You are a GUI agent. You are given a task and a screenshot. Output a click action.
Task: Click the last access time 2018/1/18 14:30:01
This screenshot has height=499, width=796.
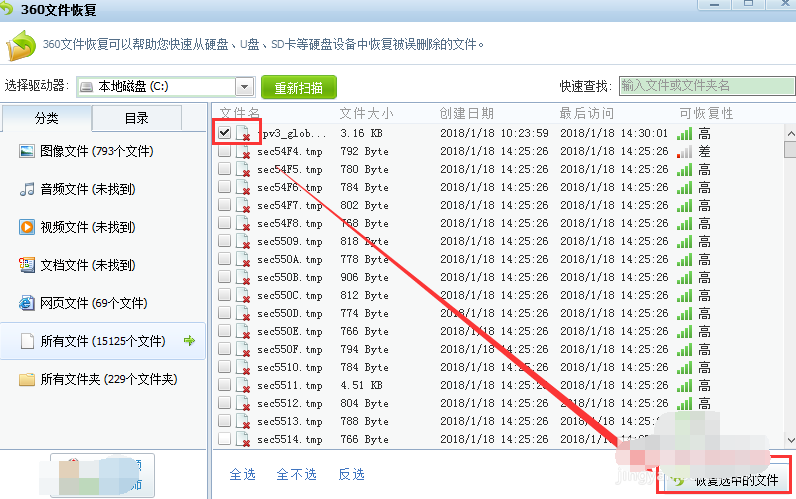[614, 134]
